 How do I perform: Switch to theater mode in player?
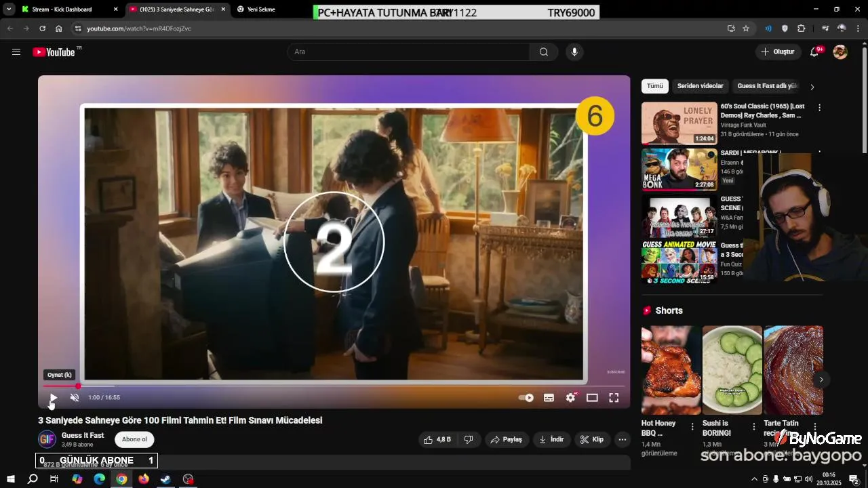[592, 398]
